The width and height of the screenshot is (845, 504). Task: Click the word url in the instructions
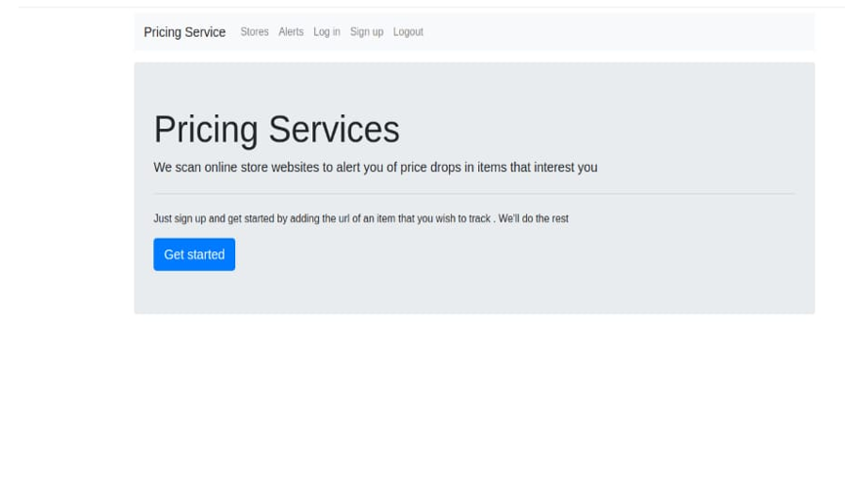coord(343,218)
